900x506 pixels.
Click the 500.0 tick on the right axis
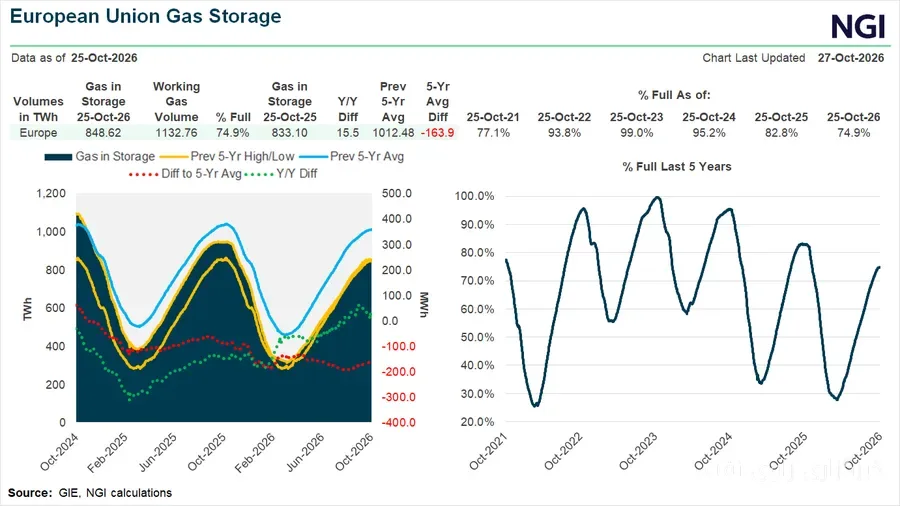(x=397, y=193)
